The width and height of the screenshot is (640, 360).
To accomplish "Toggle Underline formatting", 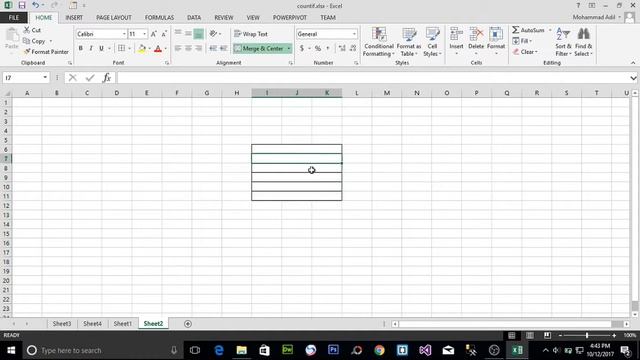I will pyautogui.click(x=101, y=48).
